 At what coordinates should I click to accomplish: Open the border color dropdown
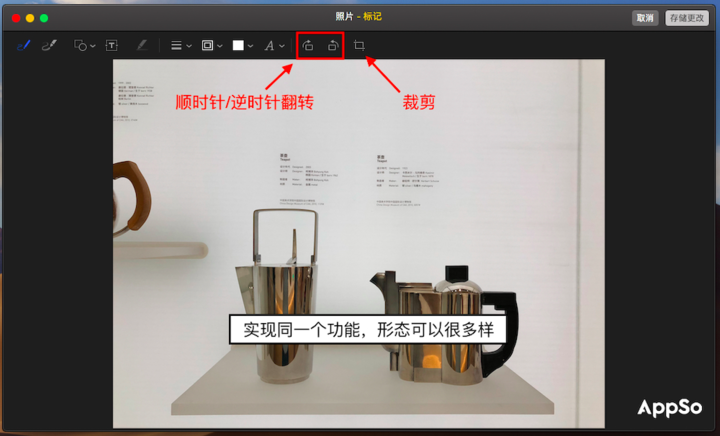[x=211, y=45]
